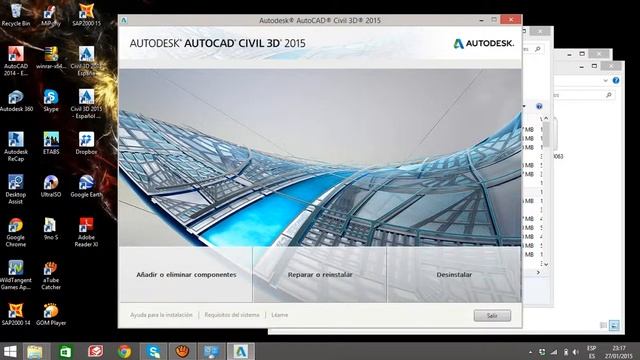The height and width of the screenshot is (360, 640).
Task: Open 'Ayuda para la instalación' link
Action: click(161, 315)
